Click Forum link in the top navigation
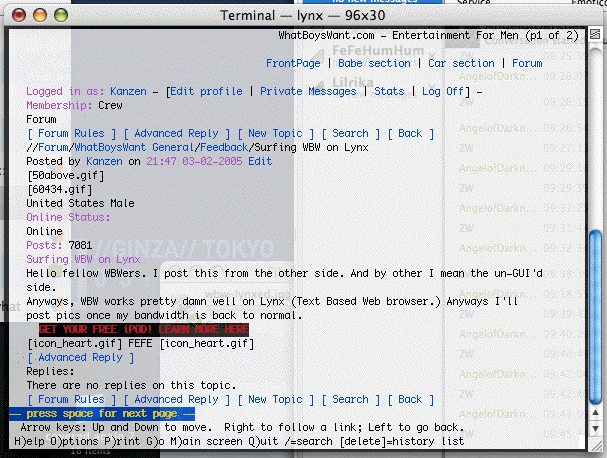Screen dimensions: 607x458 tap(527, 63)
